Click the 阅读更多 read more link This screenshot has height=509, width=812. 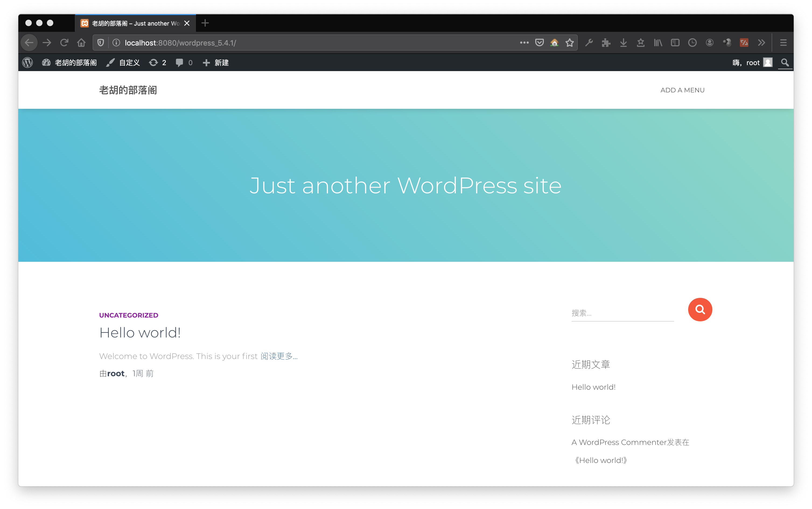tap(279, 356)
